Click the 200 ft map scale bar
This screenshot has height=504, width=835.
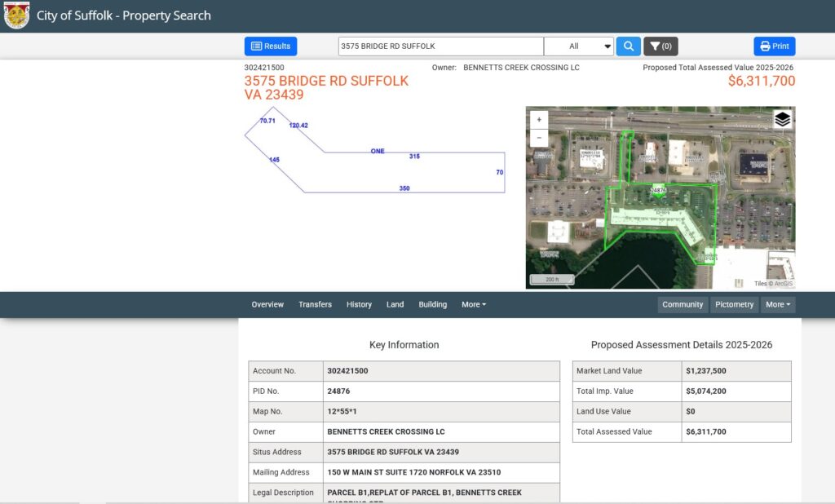[x=552, y=279]
